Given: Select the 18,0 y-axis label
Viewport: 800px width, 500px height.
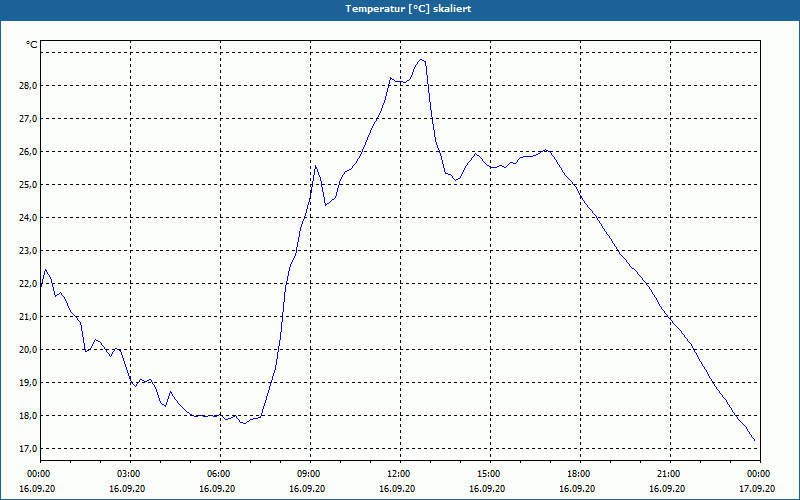Looking at the screenshot, I should coord(28,416).
